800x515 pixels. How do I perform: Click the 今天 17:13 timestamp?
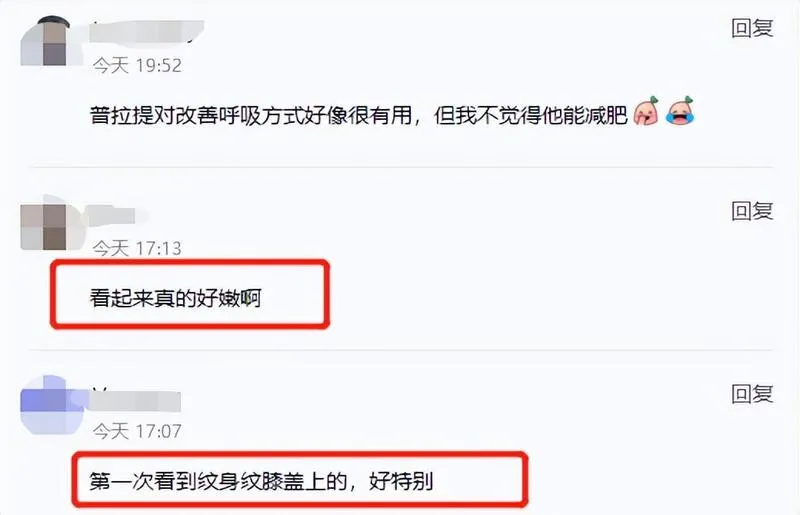(x=137, y=248)
